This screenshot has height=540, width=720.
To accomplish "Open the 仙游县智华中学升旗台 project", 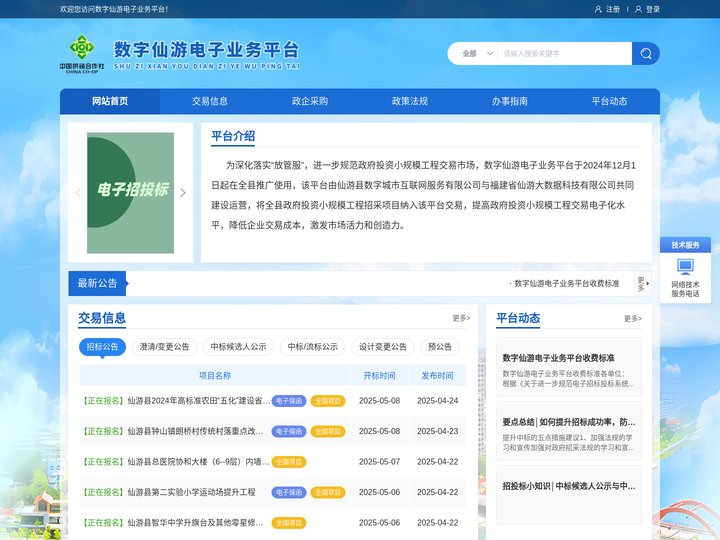I will tap(195, 523).
